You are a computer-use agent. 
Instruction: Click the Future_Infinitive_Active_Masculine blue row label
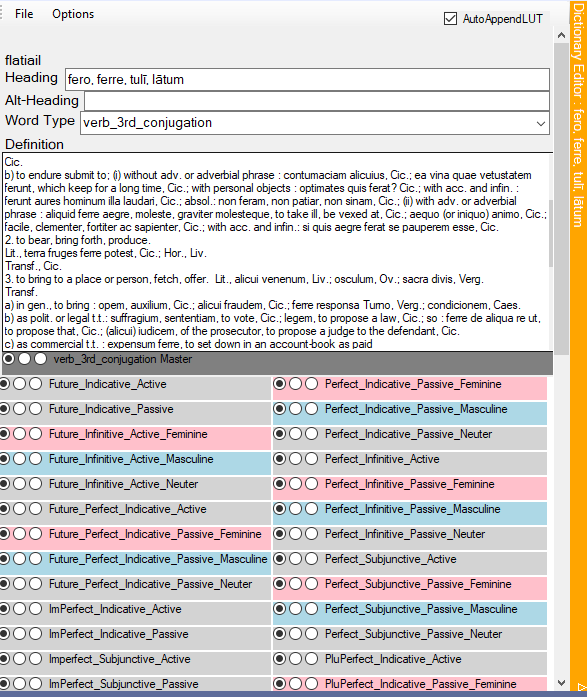click(131, 459)
